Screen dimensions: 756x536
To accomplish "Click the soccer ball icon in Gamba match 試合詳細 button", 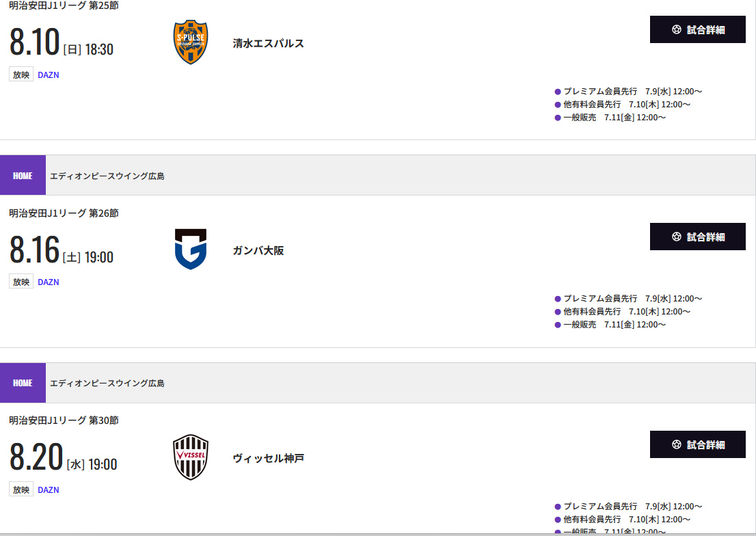I will (x=677, y=237).
